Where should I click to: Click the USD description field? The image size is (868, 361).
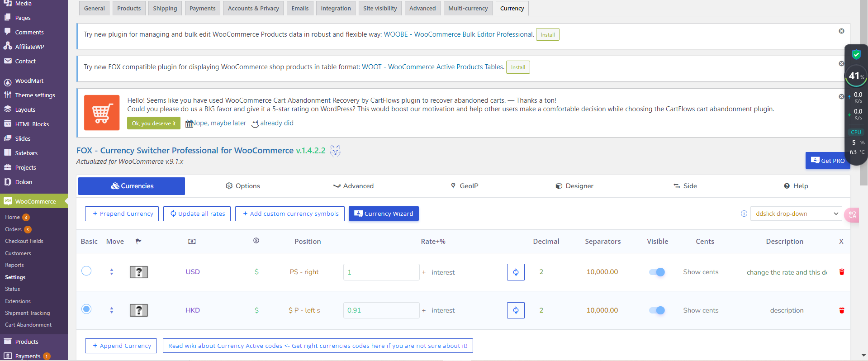[x=787, y=272]
